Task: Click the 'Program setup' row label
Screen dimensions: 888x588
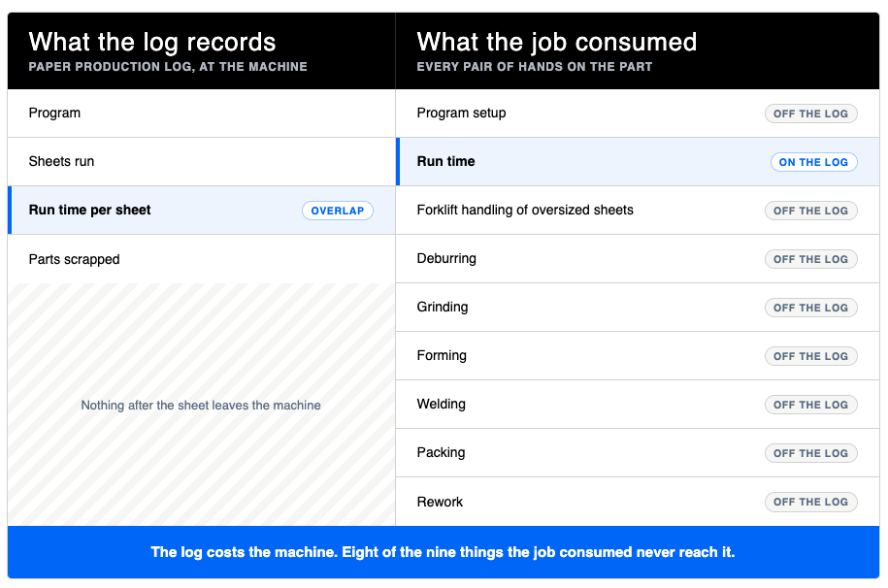Action: 461,113
